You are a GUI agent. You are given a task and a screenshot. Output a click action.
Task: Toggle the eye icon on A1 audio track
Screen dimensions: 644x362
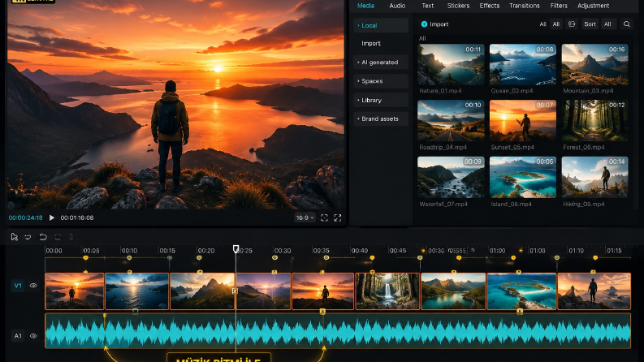pos(33,336)
